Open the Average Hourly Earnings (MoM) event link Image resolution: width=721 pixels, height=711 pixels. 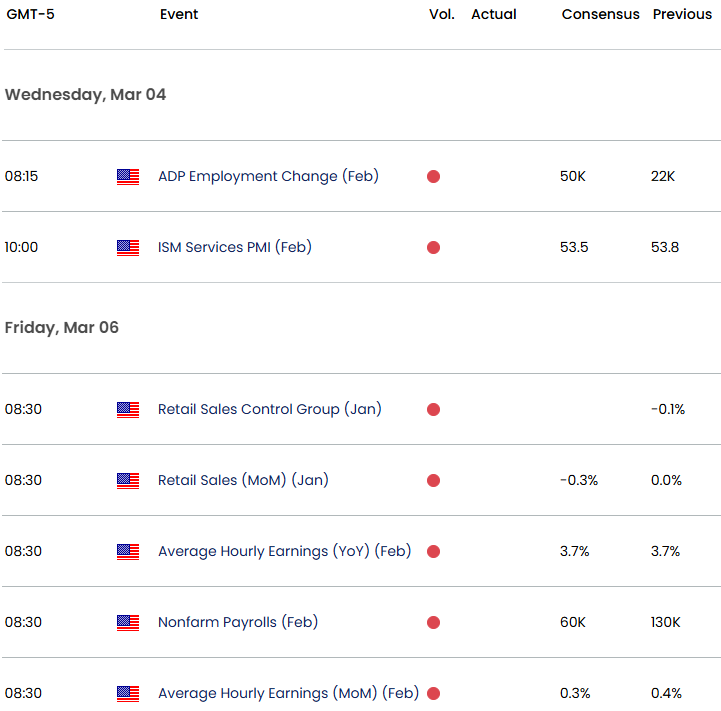pyautogui.click(x=288, y=693)
